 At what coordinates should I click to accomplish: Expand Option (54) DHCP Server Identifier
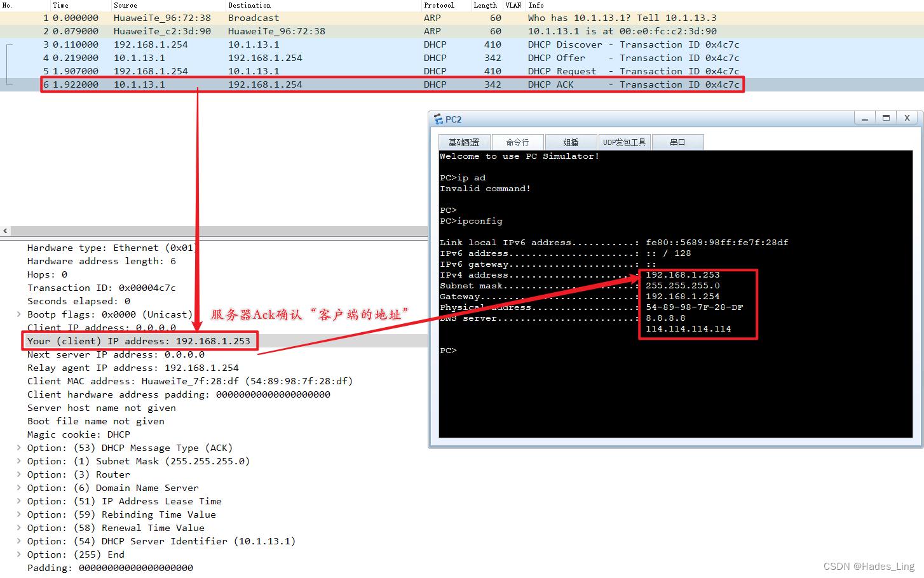19,541
